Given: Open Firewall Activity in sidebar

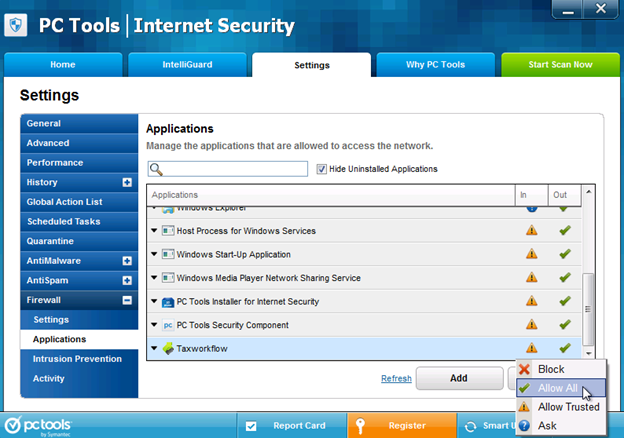Looking at the screenshot, I should [x=79, y=378].
